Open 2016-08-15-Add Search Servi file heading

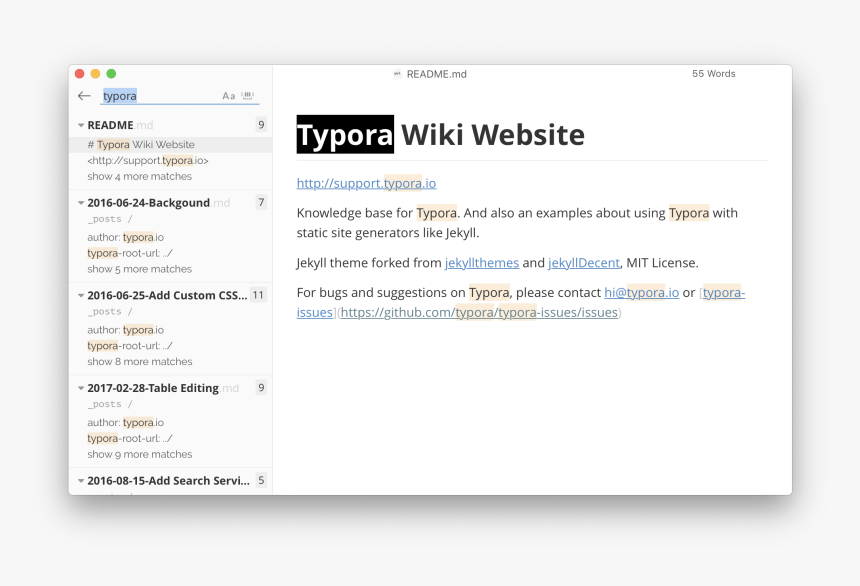168,481
